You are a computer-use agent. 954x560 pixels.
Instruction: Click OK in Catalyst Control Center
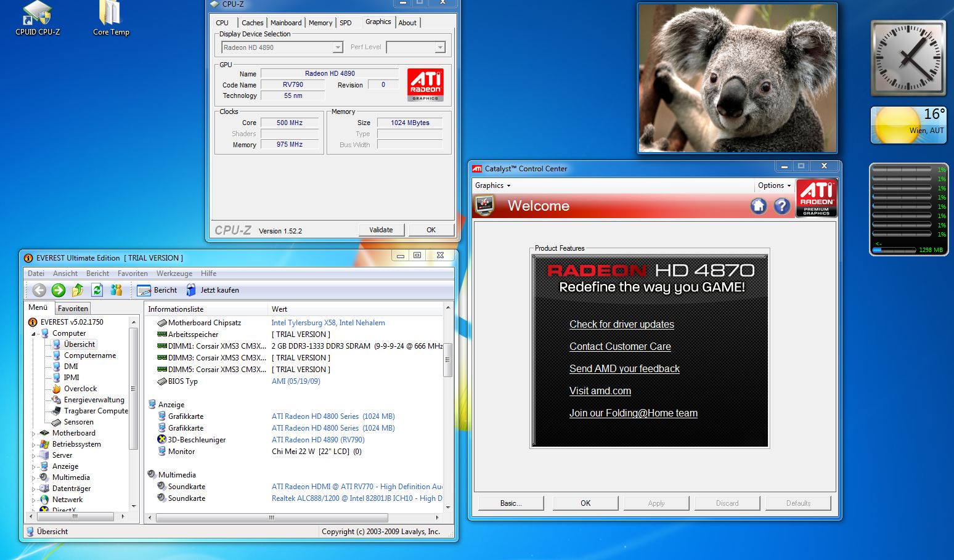585,503
